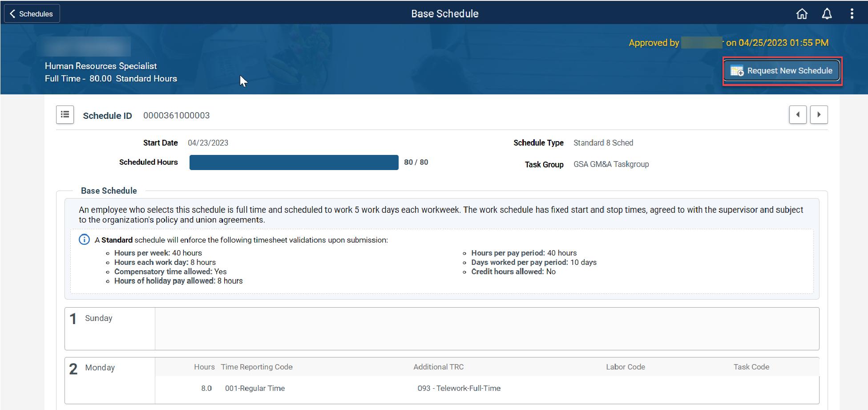The height and width of the screenshot is (410, 868).
Task: Return to Schedules screen
Action: point(31,13)
